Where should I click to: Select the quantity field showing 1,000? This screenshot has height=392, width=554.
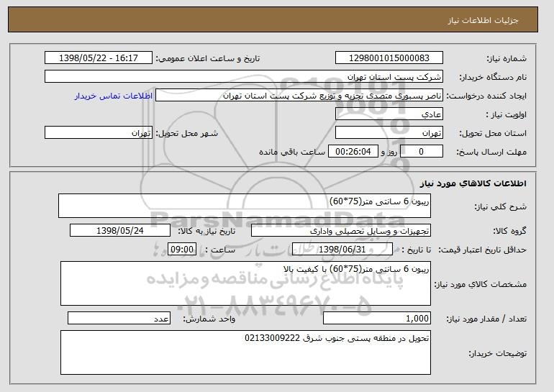coord(377,318)
